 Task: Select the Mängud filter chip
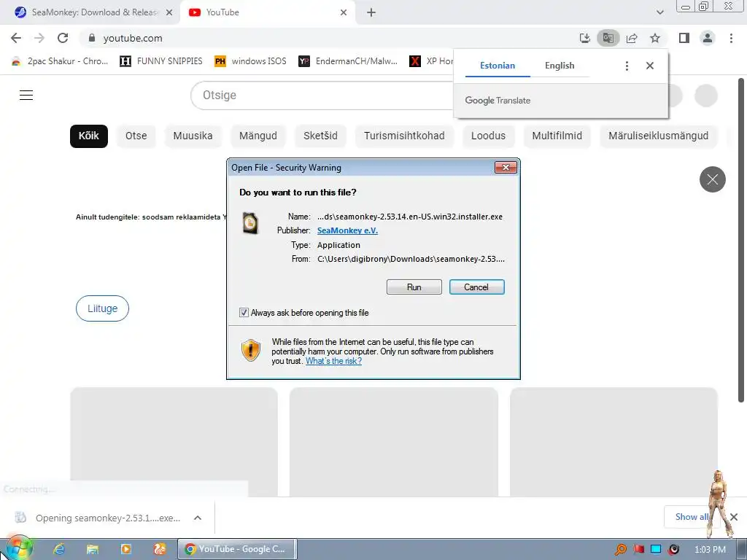click(258, 136)
